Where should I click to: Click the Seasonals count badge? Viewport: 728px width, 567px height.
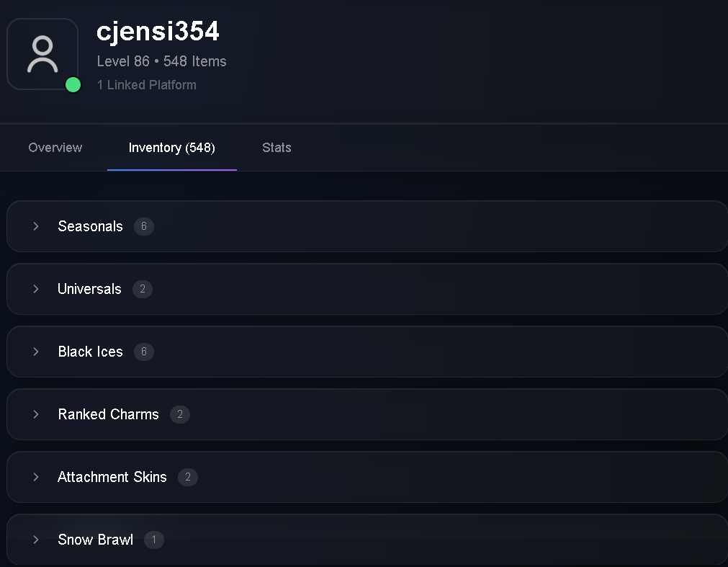(x=144, y=226)
